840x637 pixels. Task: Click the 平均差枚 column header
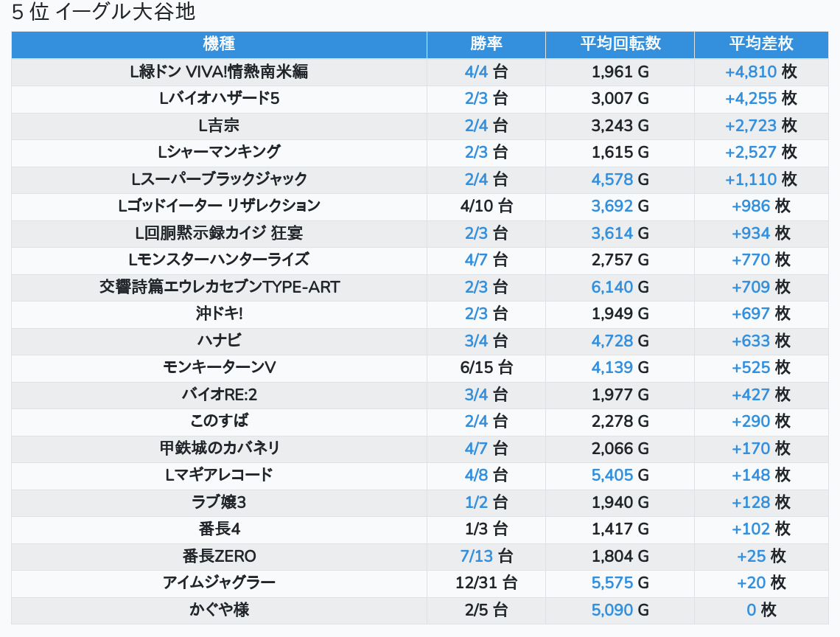click(x=760, y=44)
